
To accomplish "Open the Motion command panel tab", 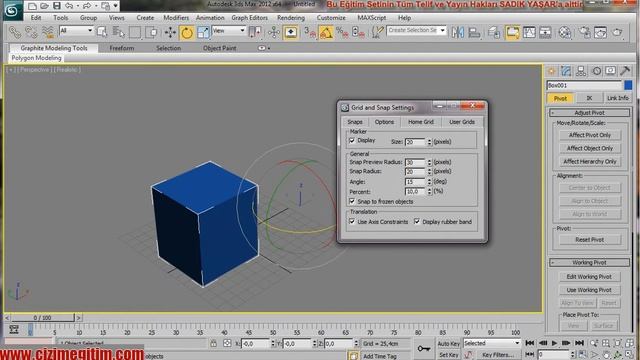I will (596, 71).
